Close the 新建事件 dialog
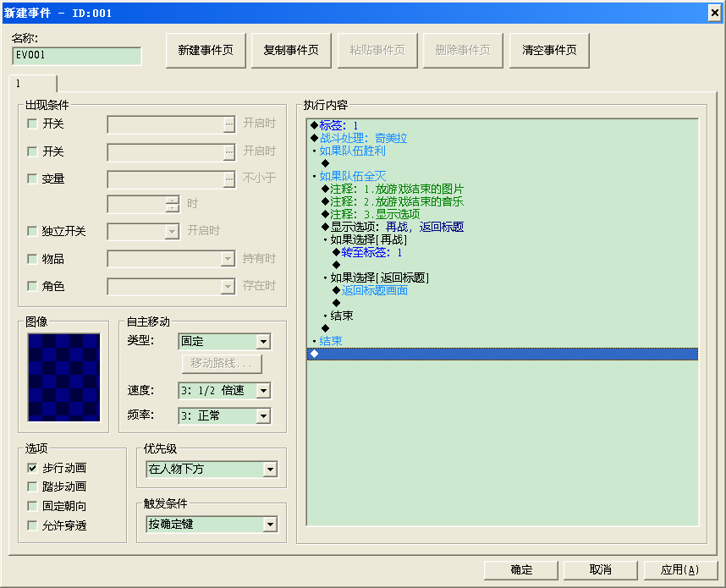Image resolution: width=726 pixels, height=588 pixels. [714, 13]
